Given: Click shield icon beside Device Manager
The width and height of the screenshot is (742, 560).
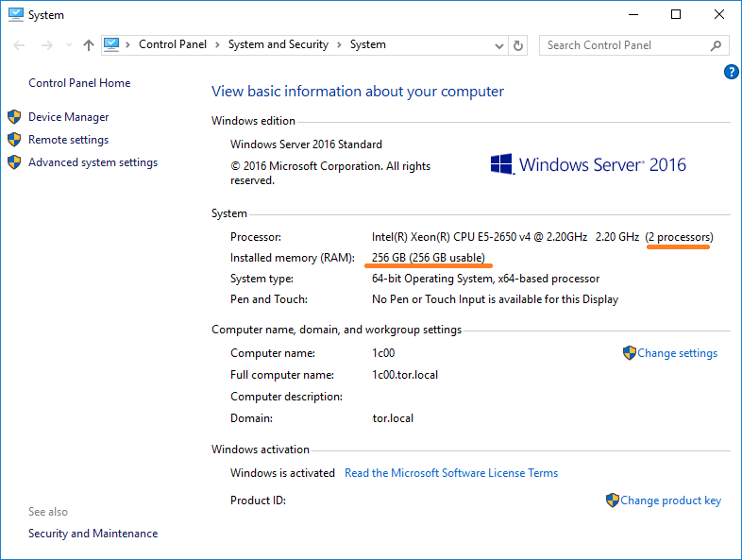Looking at the screenshot, I should tap(14, 117).
